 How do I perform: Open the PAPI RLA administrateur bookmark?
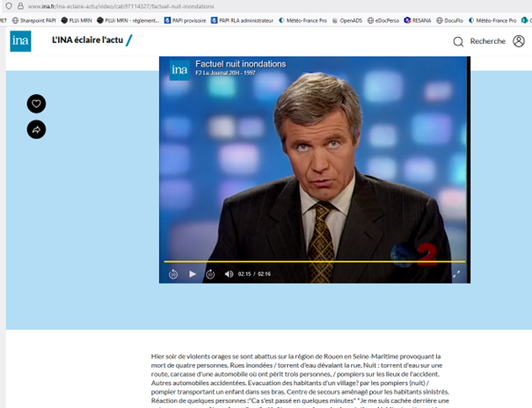[x=242, y=20]
